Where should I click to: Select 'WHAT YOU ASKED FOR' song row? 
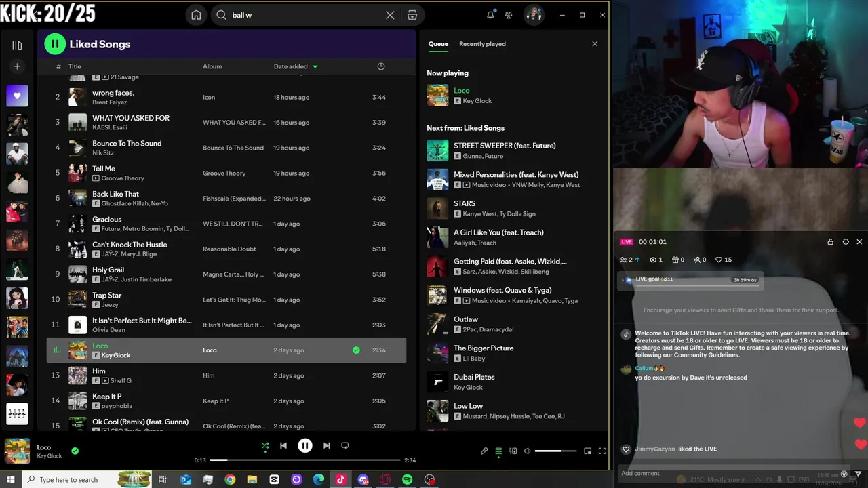pyautogui.click(x=226, y=123)
